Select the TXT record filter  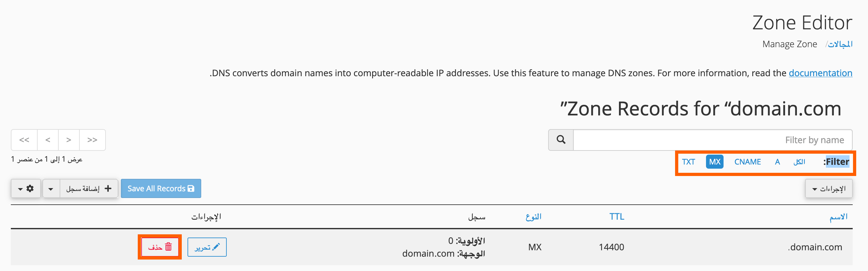click(688, 162)
